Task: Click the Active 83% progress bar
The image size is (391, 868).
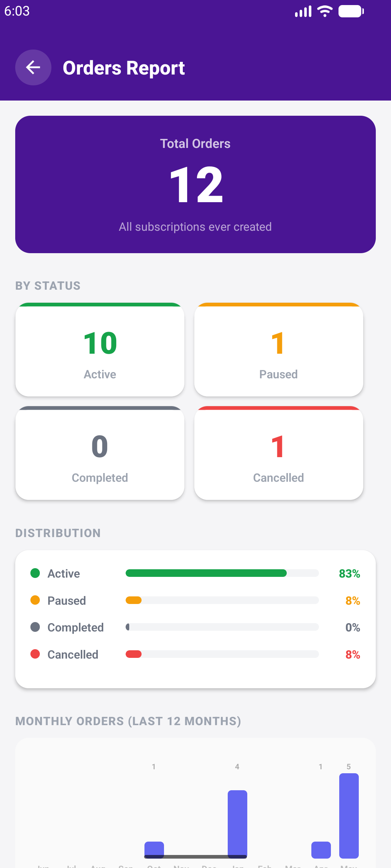Action: pyautogui.click(x=222, y=573)
